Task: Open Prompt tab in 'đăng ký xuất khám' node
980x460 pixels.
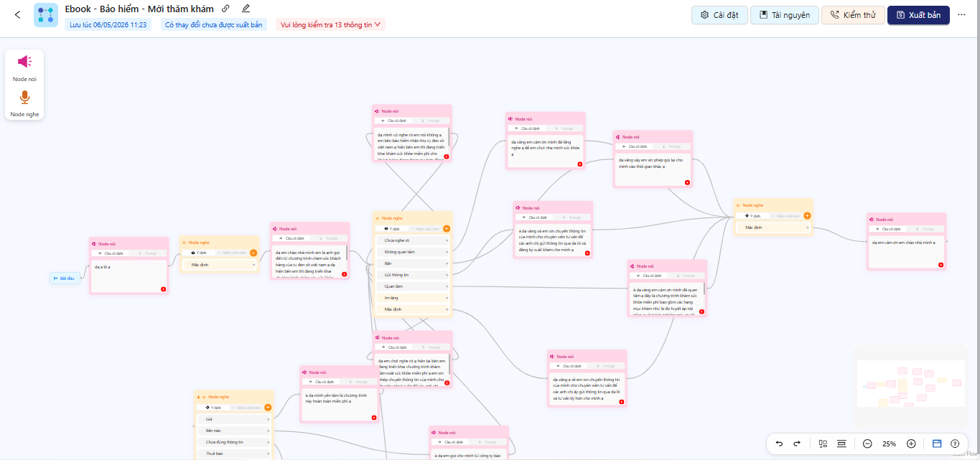Action: coord(572,217)
